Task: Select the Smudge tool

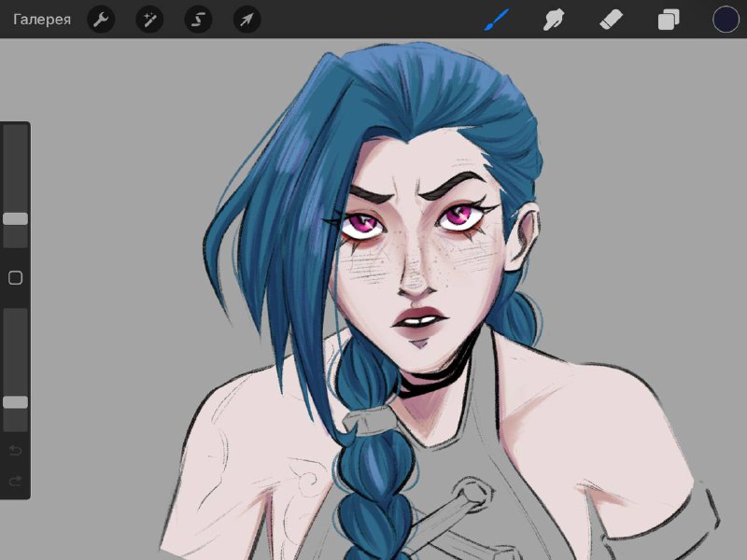Action: [554, 20]
